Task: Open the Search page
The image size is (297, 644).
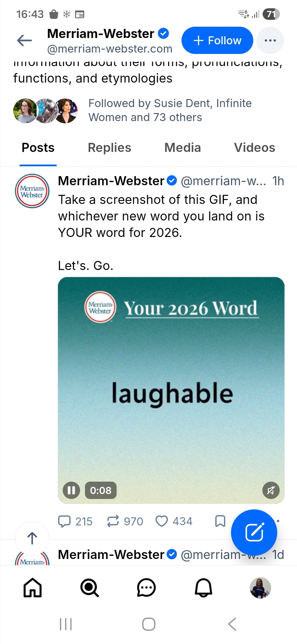Action: 89,588
